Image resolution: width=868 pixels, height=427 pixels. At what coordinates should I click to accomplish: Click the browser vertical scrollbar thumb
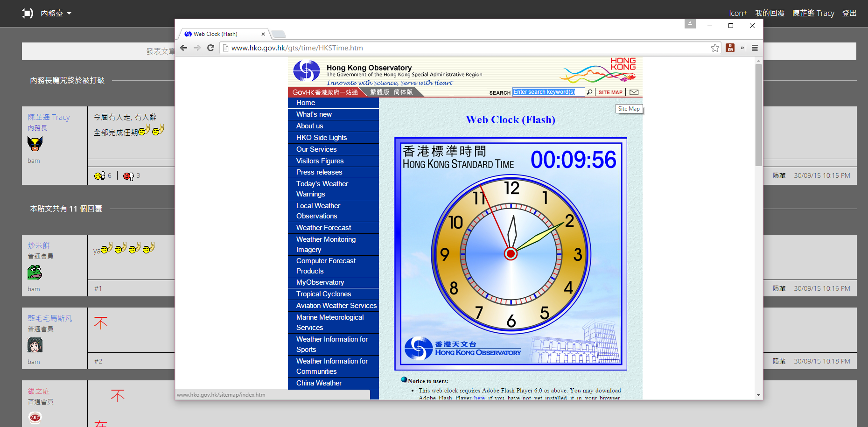coord(758,114)
